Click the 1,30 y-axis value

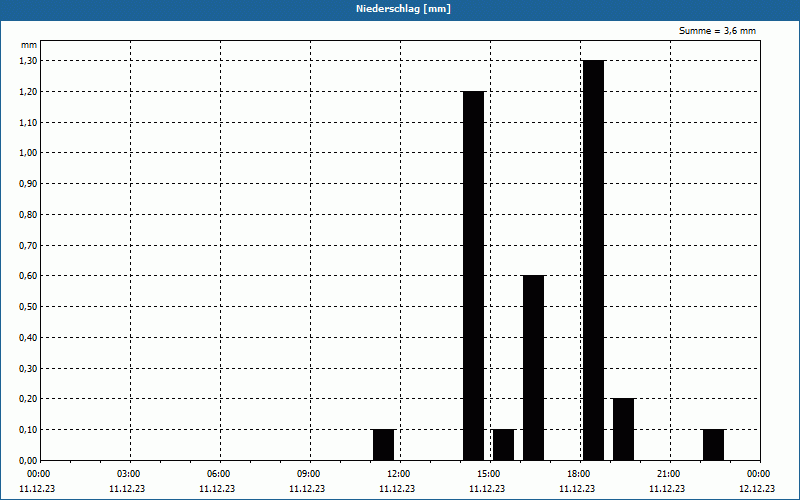pos(28,61)
